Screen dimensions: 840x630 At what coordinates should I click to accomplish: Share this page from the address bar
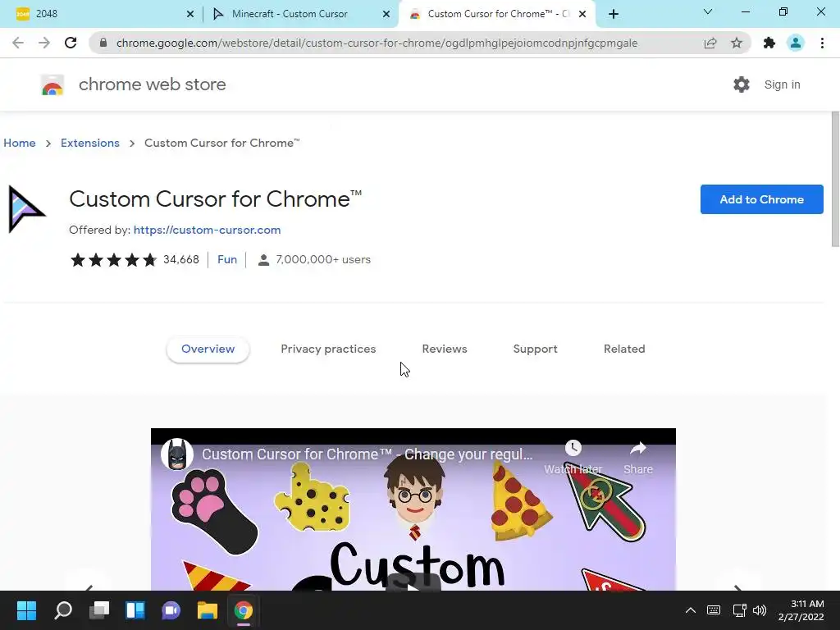tap(710, 43)
